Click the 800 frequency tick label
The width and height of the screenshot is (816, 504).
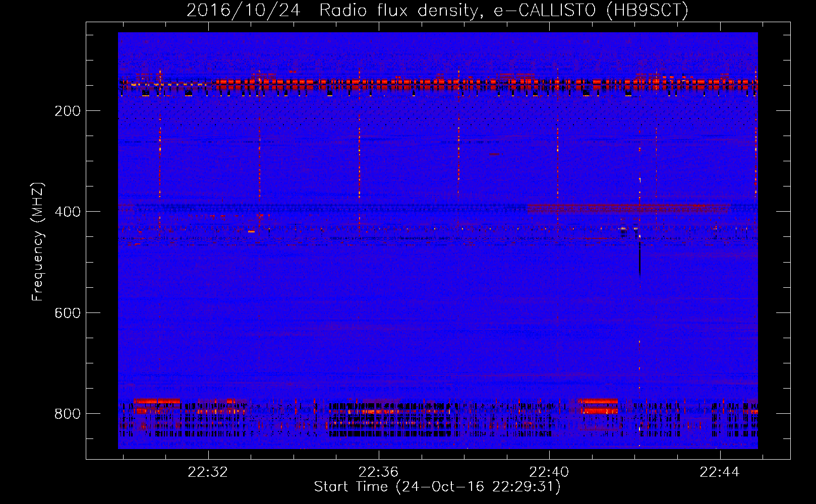[x=68, y=414]
